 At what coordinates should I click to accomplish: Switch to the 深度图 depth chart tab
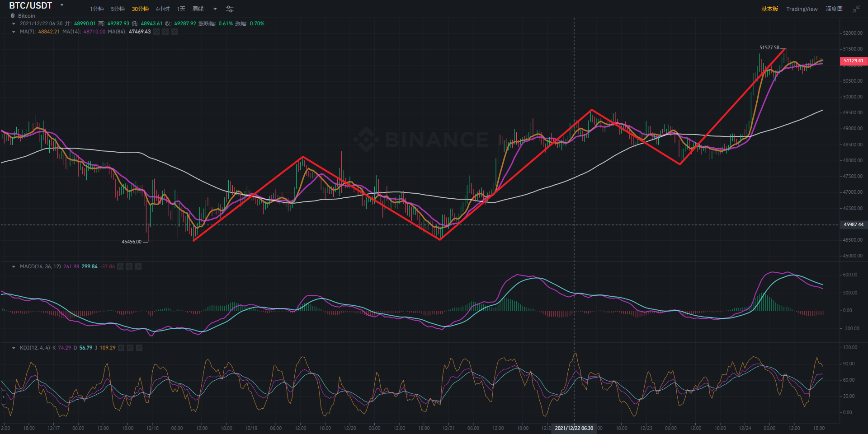point(834,9)
